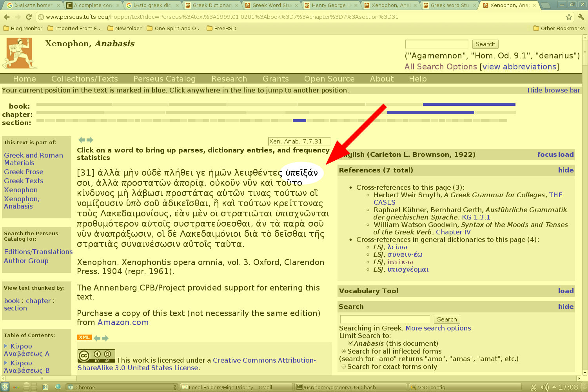Image resolution: width=588 pixels, height=392 pixels.
Task: Go to previous section with top left arrow
Action: coord(82,140)
